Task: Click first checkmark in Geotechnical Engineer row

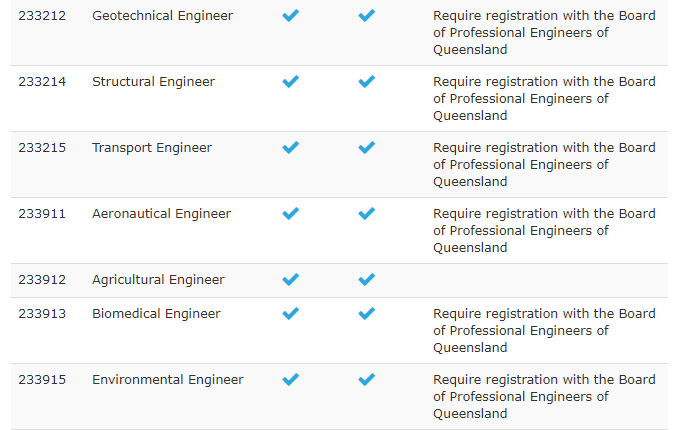Action: (x=291, y=16)
